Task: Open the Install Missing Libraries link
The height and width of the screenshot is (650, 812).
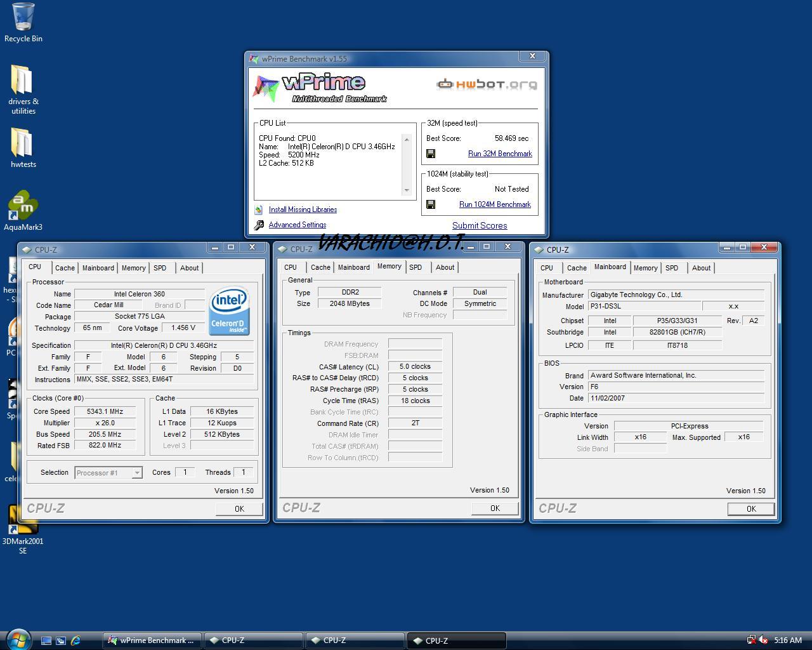Action: click(x=303, y=209)
